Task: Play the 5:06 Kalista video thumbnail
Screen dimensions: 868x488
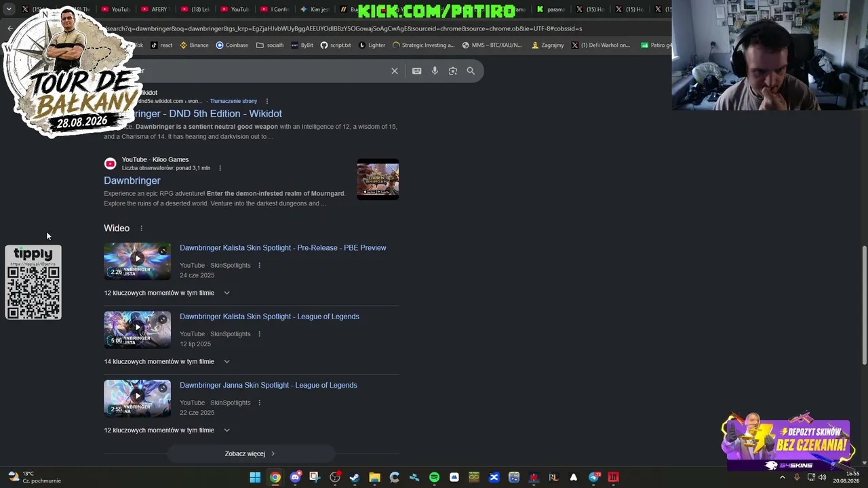Action: pyautogui.click(x=137, y=330)
